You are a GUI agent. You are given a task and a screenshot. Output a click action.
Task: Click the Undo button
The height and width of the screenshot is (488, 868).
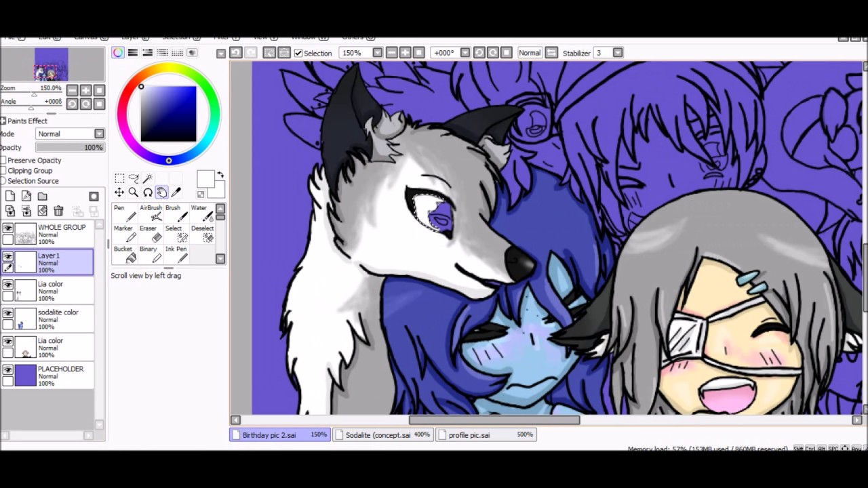(x=235, y=53)
